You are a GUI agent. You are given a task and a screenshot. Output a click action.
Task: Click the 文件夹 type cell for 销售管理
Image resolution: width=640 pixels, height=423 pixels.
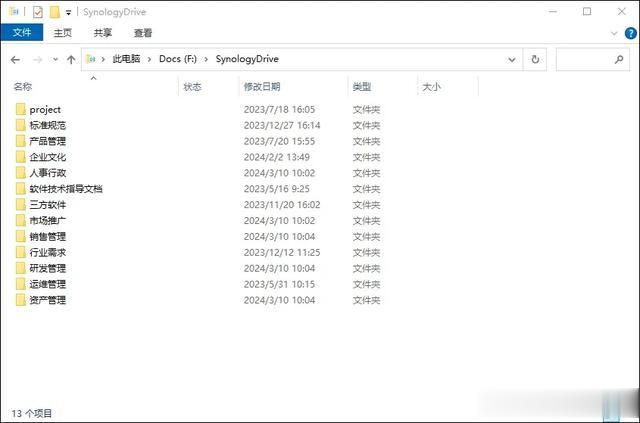tap(366, 237)
